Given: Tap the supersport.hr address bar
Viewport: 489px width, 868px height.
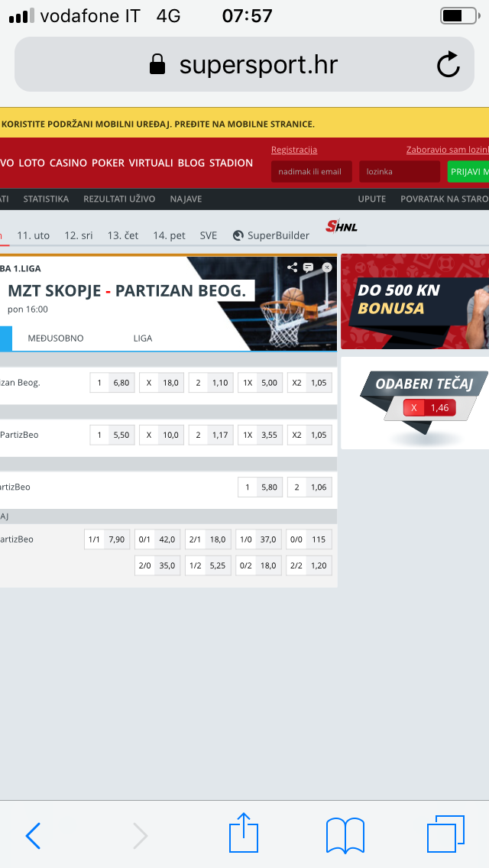Looking at the screenshot, I should 244,64.
